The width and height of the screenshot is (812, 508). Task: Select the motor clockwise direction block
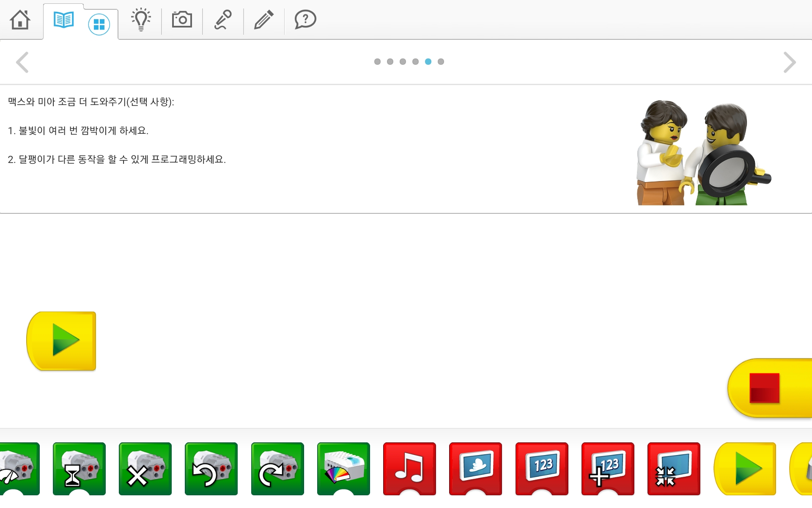coord(277,469)
